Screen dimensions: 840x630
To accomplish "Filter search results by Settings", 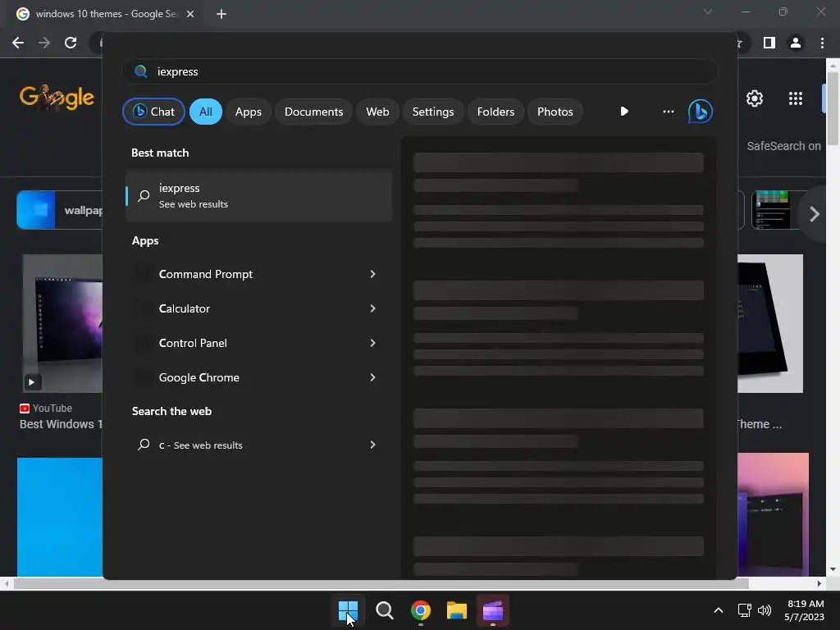I will click(433, 112).
